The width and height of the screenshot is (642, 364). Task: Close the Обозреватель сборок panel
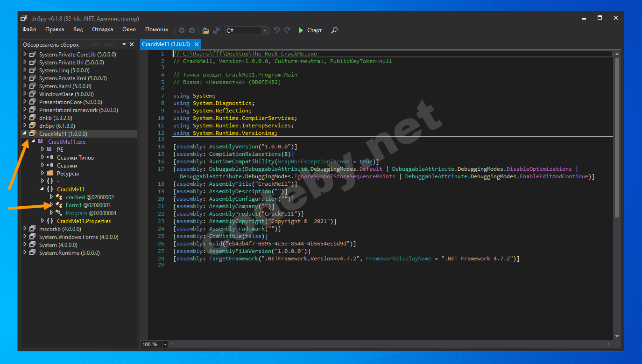[x=132, y=45]
